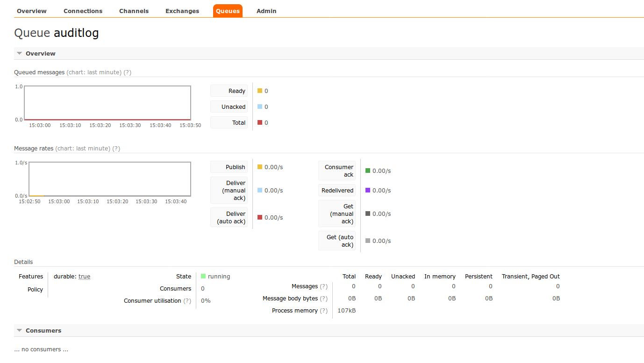Change Queued messages chart range link
The image size is (644, 363).
pyautogui.click(x=94, y=72)
